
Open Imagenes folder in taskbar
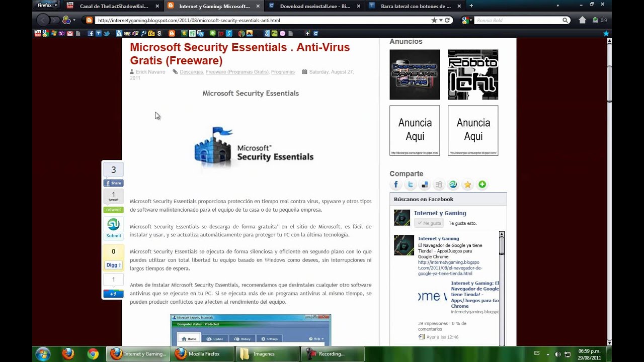click(x=267, y=354)
